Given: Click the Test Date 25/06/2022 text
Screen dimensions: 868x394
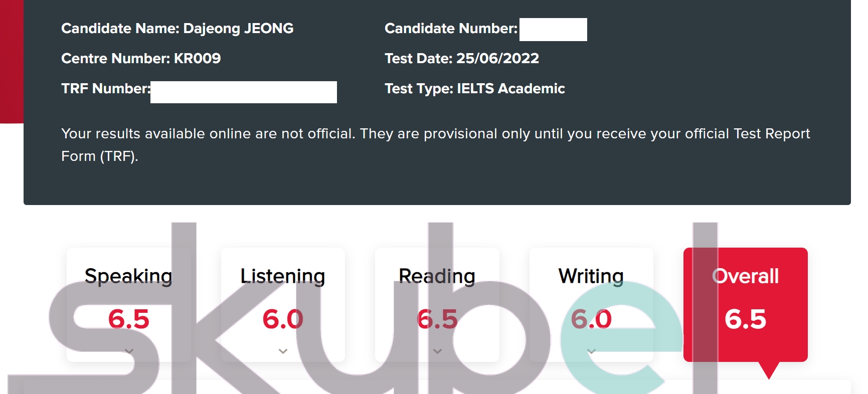Looking at the screenshot, I should point(462,59).
